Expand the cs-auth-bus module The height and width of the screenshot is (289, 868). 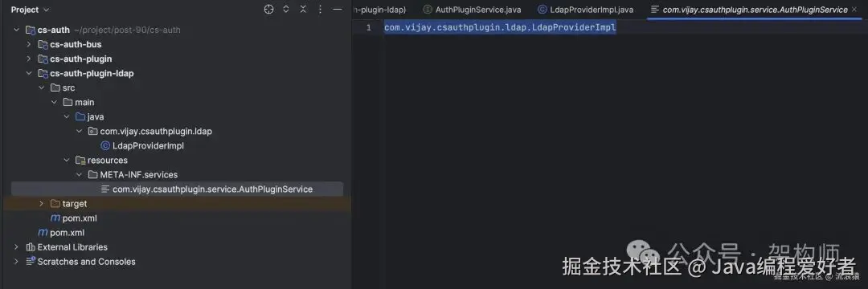click(29, 44)
